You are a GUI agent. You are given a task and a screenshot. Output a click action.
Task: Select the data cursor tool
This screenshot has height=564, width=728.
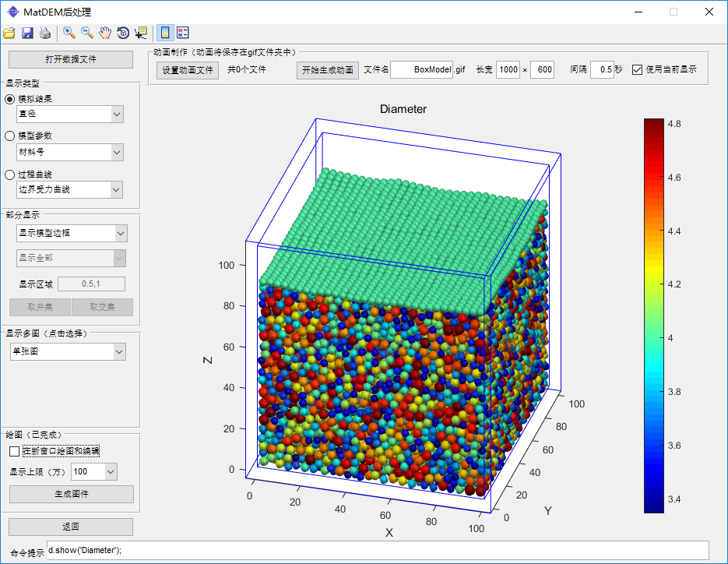(x=141, y=33)
